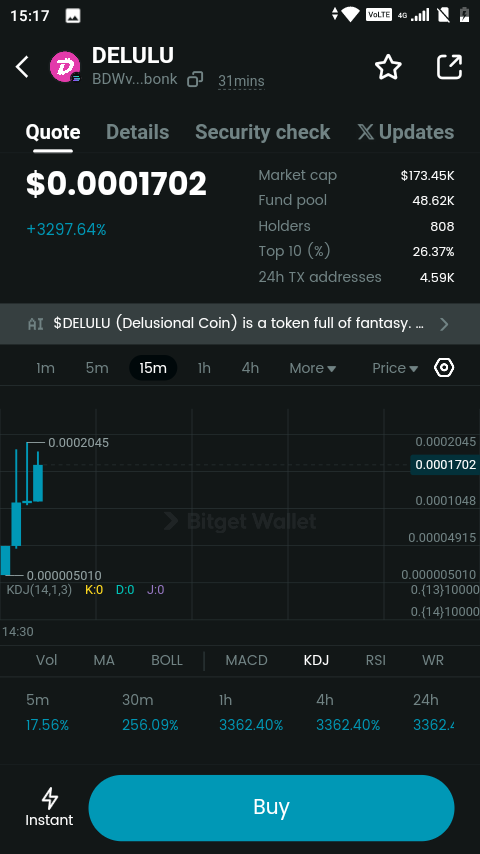Copy the BDWv...bonk contract address
The height and width of the screenshot is (854, 480).
click(x=195, y=80)
